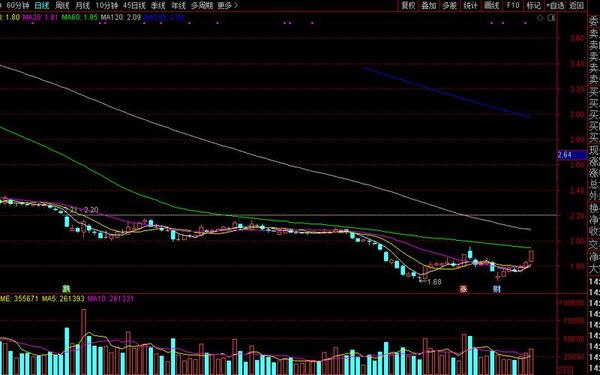Switch to the 周线 weekly tab
600x375 pixels.
point(62,5)
